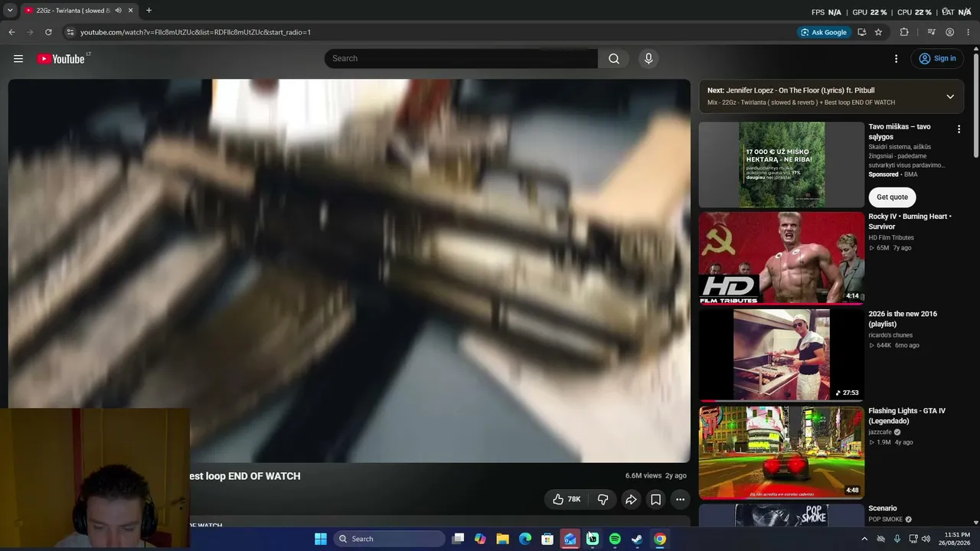Viewport: 980px width, 551px height.
Task: Click the Ask Google button
Action: [x=824, y=32]
